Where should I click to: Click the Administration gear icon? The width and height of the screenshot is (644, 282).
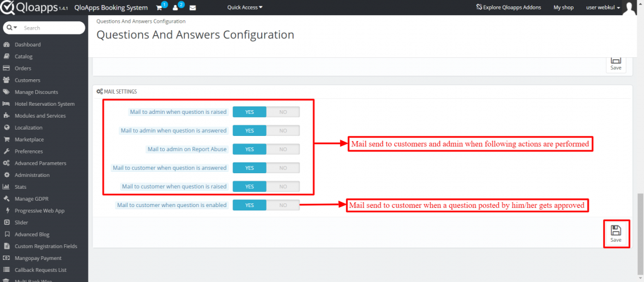[x=6, y=175]
